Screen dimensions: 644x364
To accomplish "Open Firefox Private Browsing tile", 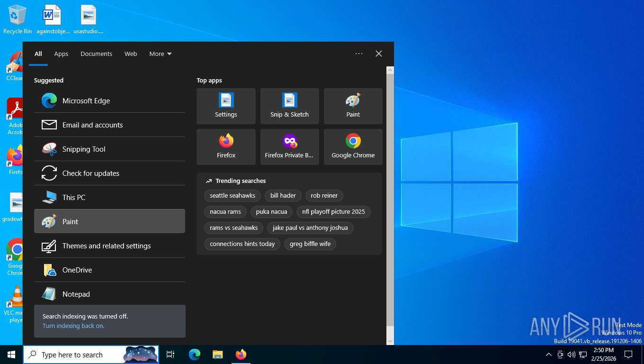I will [x=289, y=147].
